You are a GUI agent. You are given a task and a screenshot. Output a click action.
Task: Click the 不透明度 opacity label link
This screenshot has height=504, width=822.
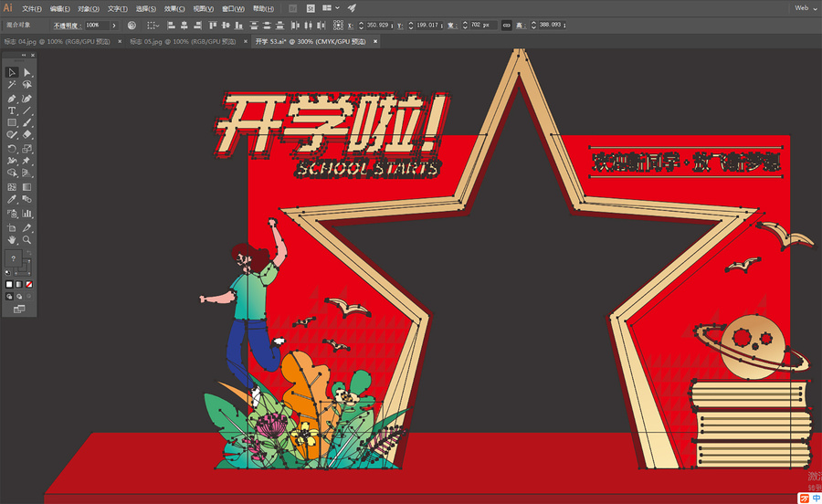(x=66, y=26)
